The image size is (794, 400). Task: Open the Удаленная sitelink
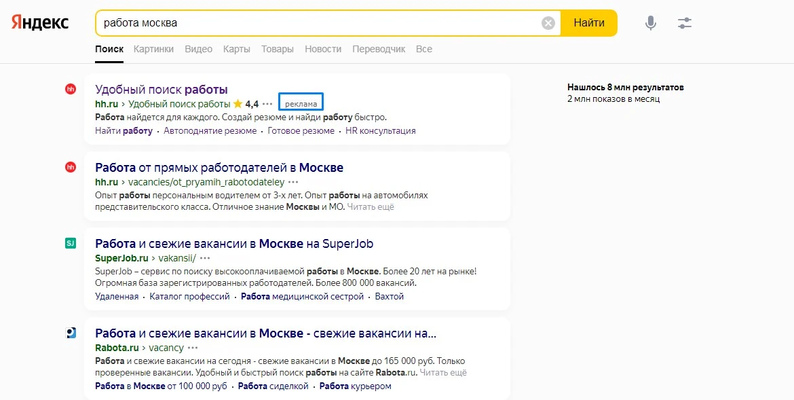pyautogui.click(x=116, y=296)
